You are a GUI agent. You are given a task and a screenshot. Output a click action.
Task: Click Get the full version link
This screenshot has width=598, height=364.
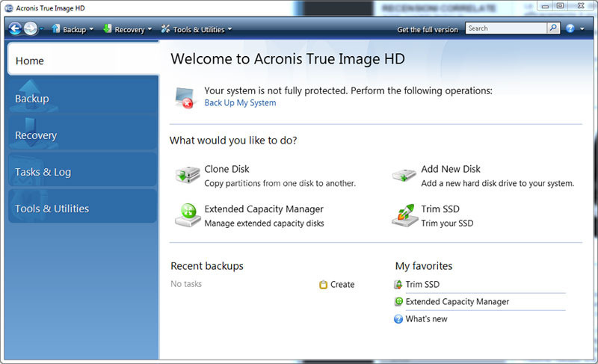(427, 29)
